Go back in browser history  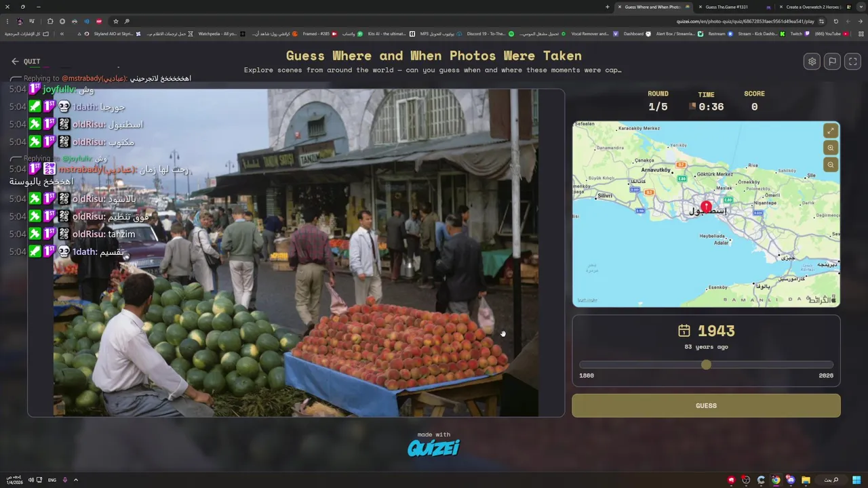point(861,21)
